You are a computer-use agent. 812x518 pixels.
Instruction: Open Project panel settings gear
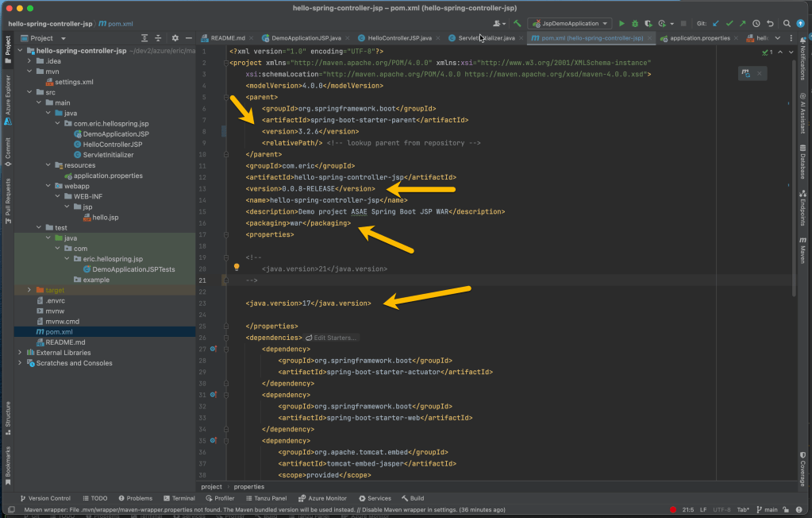tap(175, 38)
